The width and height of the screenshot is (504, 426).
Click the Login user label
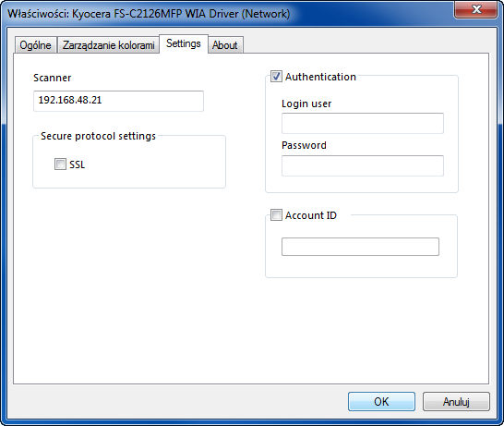pyautogui.click(x=306, y=103)
